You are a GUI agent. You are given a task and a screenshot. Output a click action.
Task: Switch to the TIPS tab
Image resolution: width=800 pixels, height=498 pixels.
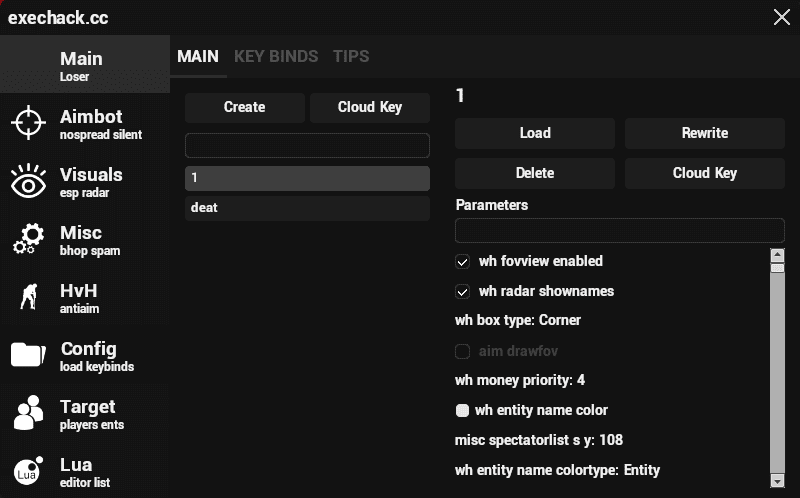351,57
